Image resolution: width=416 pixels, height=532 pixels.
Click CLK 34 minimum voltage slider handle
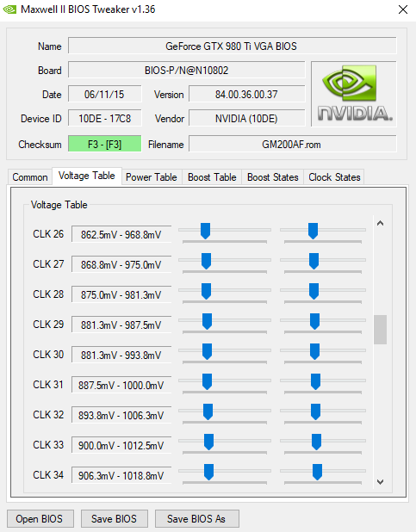[x=208, y=472]
